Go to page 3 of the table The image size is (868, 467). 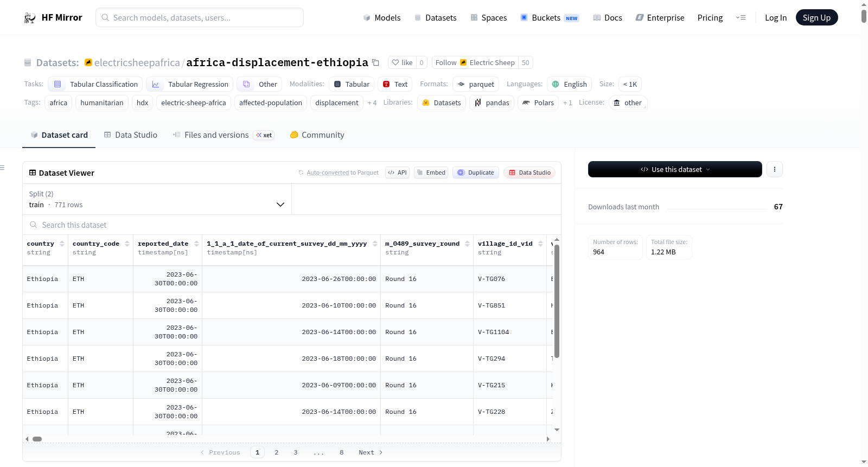pyautogui.click(x=296, y=452)
